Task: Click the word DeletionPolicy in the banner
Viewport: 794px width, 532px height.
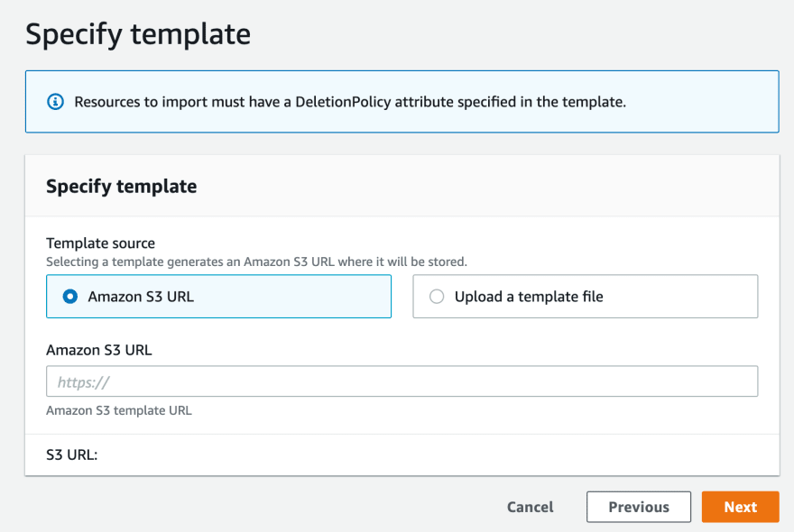Action: [x=343, y=102]
